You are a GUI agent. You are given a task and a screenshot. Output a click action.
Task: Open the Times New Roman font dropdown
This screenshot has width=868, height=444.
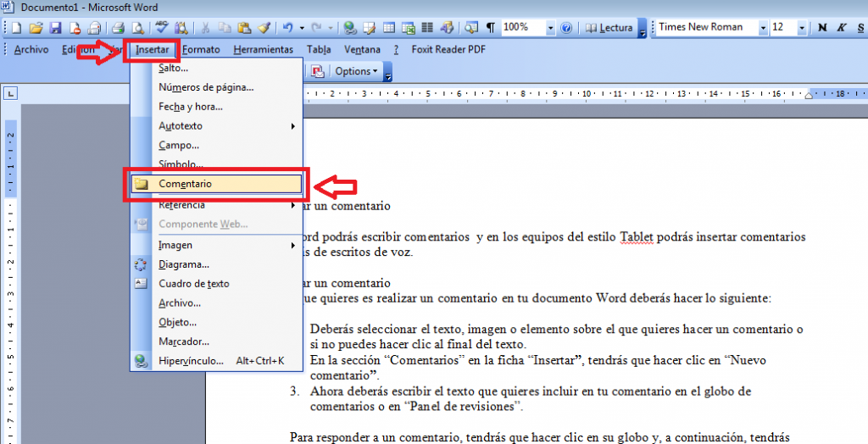pos(763,28)
